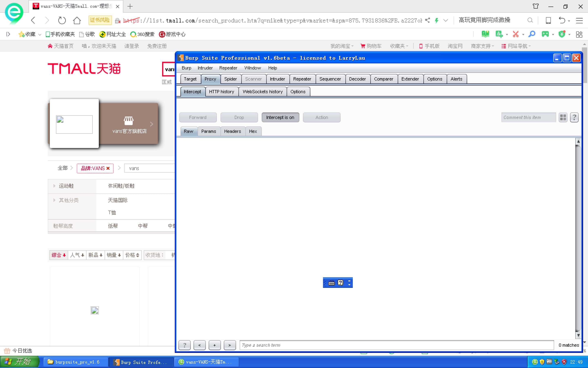Expand the 其他分类 category
Image resolution: width=588 pixels, height=368 pixels.
click(x=66, y=200)
